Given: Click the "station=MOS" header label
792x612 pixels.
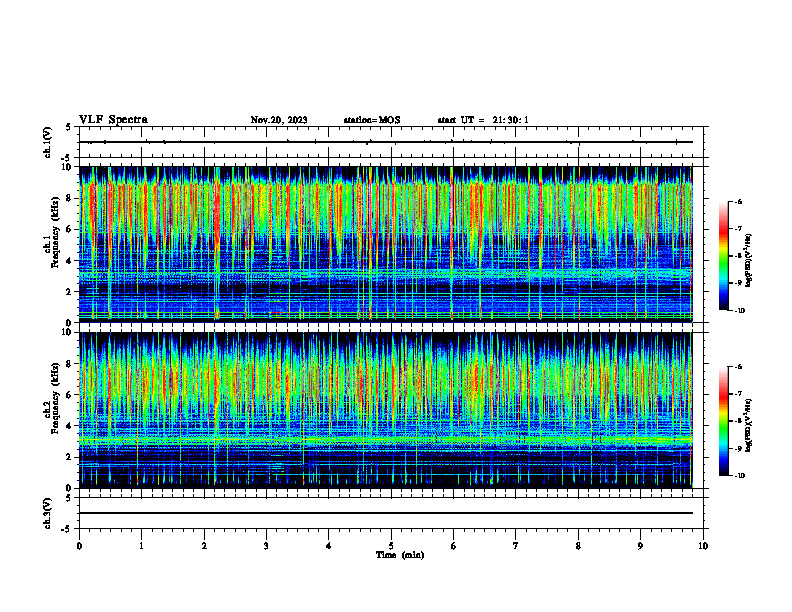Looking at the screenshot, I should pos(372,120).
